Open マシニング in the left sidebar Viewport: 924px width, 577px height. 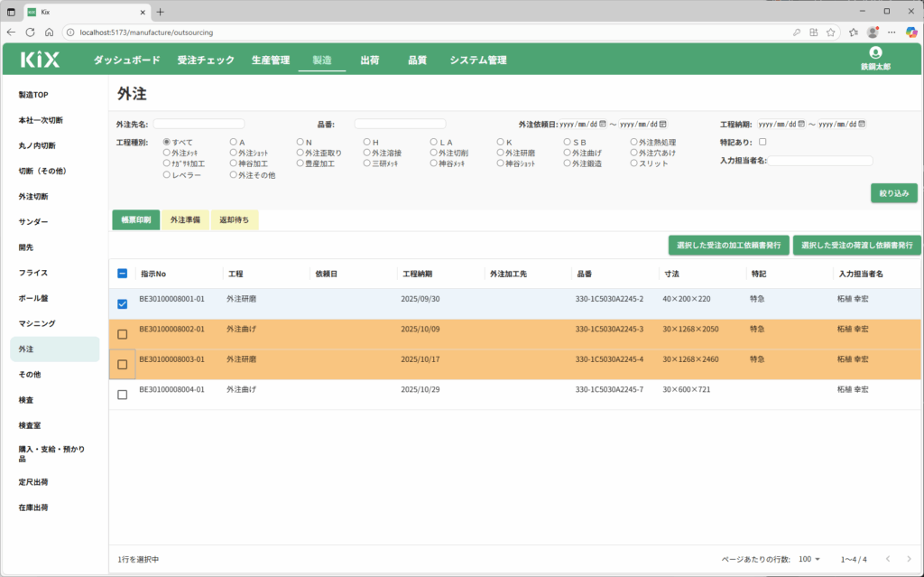tap(37, 323)
